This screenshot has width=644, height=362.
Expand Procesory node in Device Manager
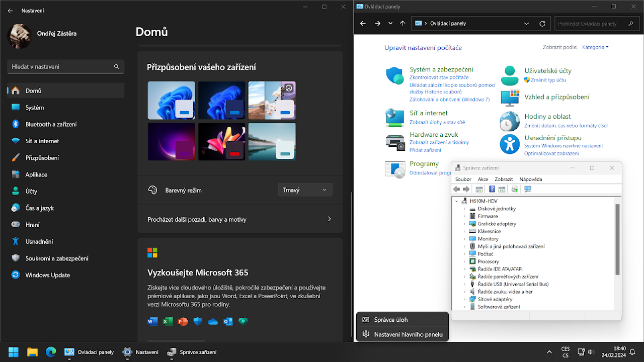pos(465,261)
